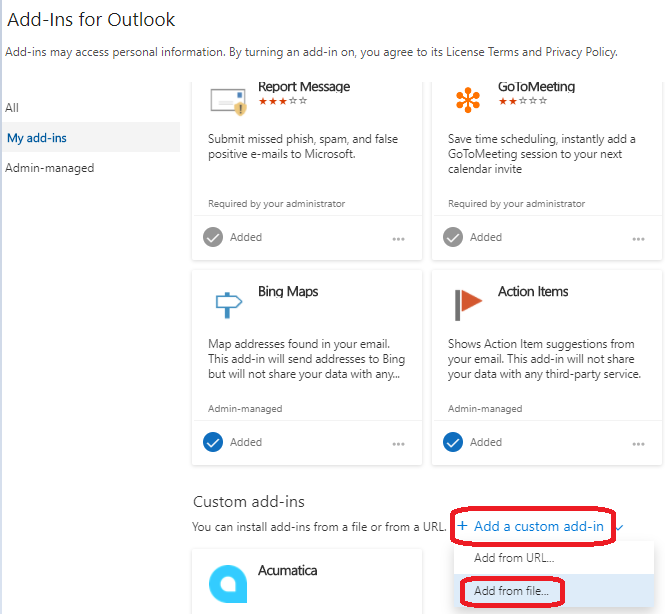Click the greyed GoToMeeting Added checkmark
665x614 pixels.
(453, 237)
